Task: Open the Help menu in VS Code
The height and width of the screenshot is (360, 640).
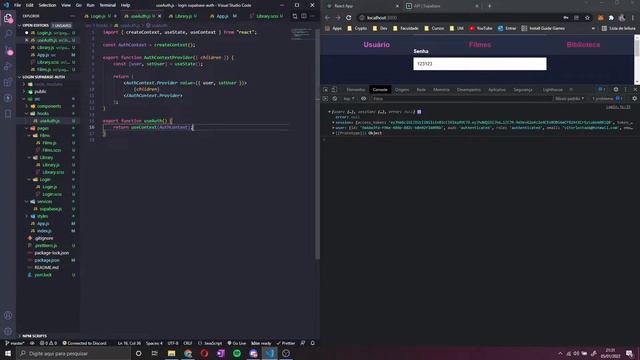Action: pyautogui.click(x=125, y=5)
